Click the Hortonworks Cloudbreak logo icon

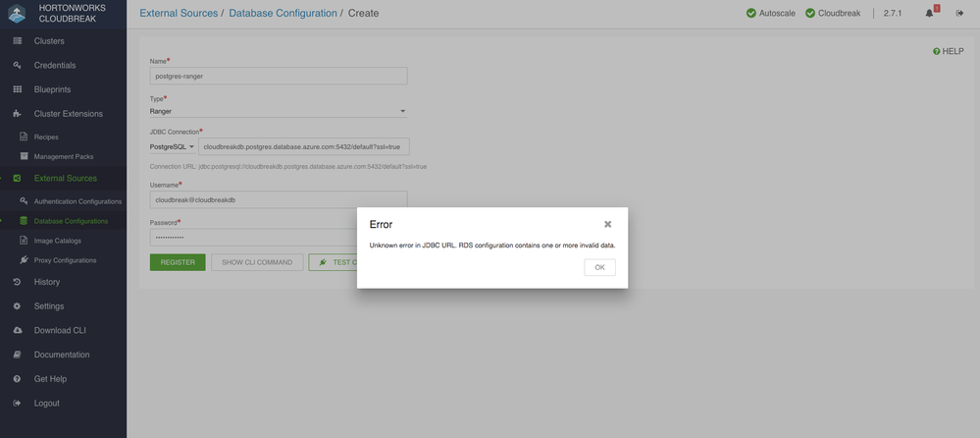(17, 14)
